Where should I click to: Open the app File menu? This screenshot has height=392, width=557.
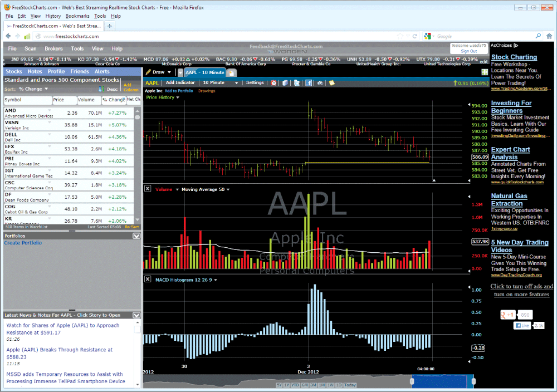pyautogui.click(x=12, y=48)
